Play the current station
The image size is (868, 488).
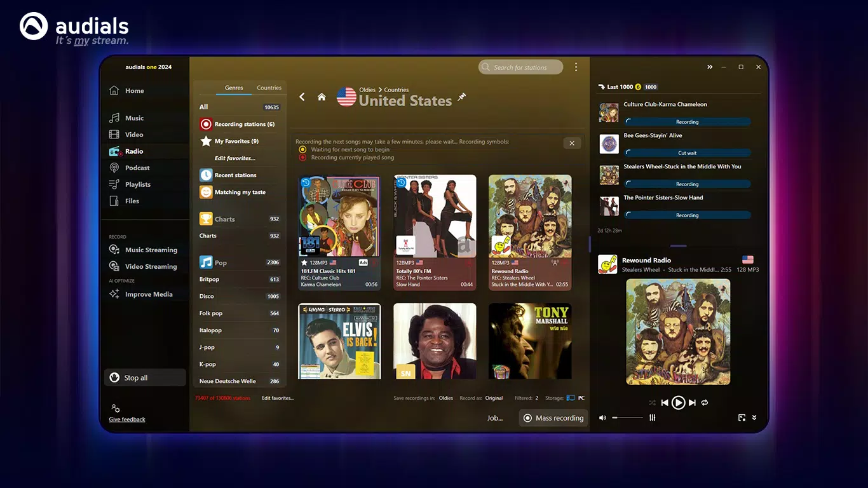tap(678, 402)
